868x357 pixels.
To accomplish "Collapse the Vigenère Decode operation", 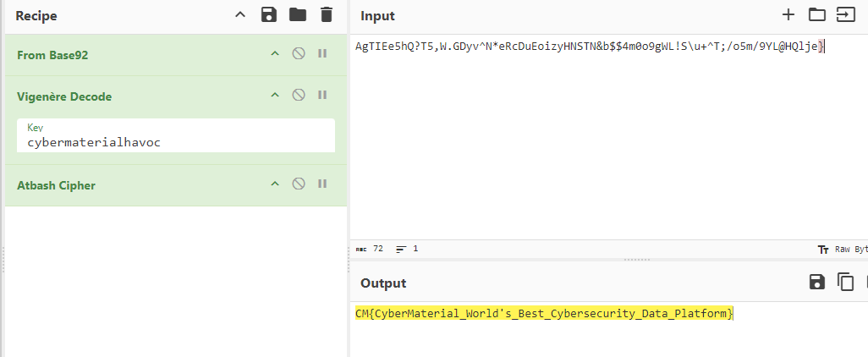I will (274, 95).
